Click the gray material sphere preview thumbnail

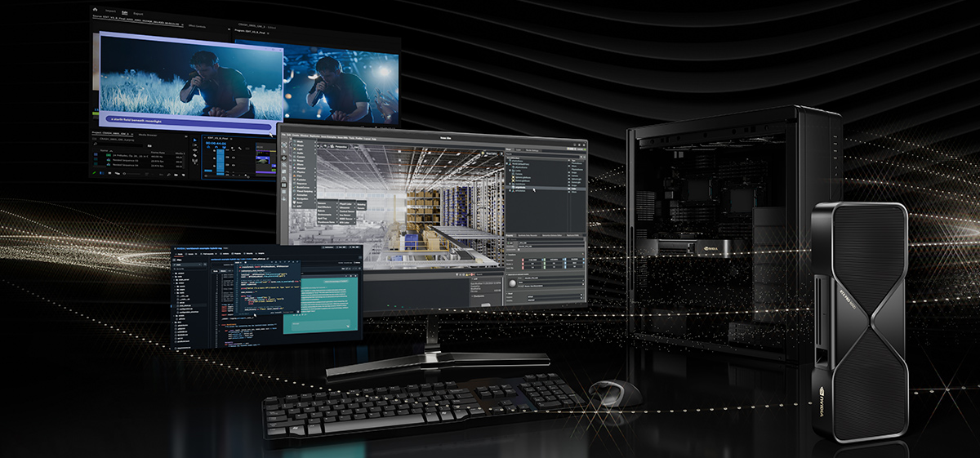[x=512, y=283]
